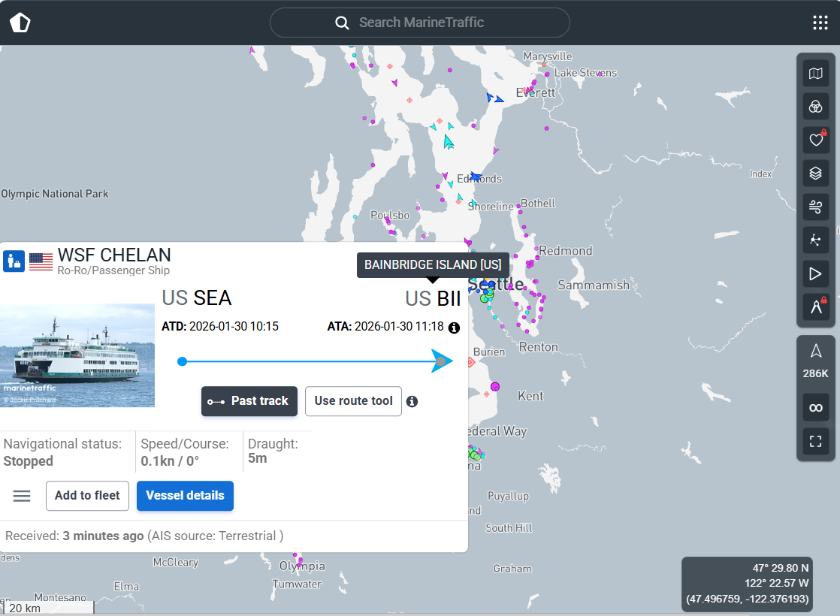
Task: Start the playback tool
Action: click(x=815, y=274)
